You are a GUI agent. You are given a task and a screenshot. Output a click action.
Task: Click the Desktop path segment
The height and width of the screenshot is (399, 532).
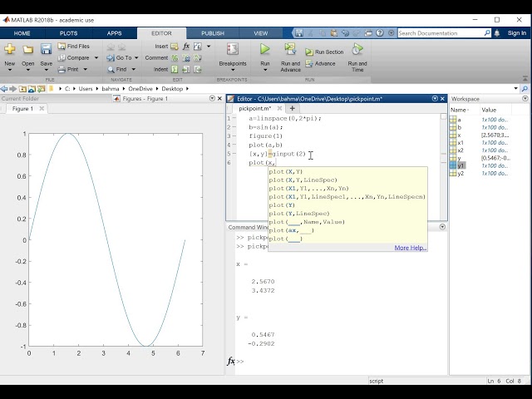click(172, 89)
